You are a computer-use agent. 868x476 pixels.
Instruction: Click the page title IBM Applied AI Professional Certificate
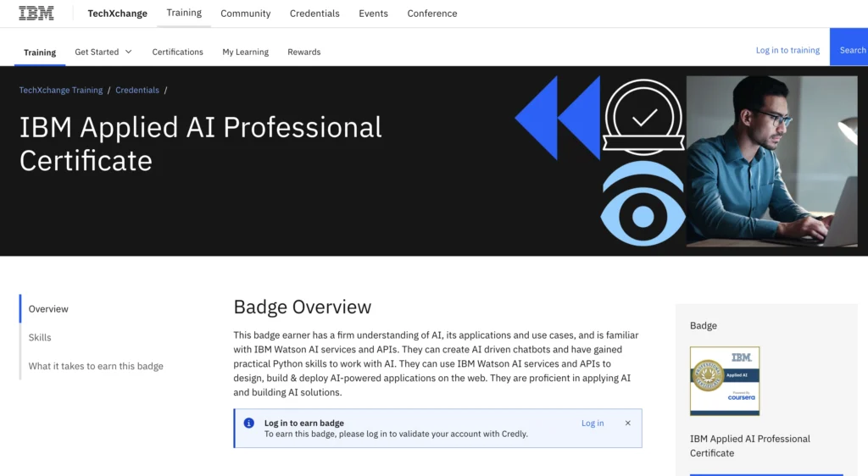point(200,144)
